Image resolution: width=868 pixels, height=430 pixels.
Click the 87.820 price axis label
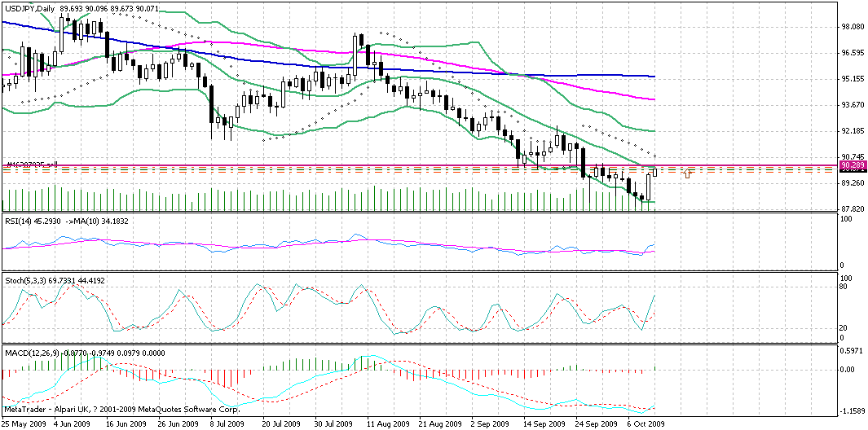click(x=852, y=208)
